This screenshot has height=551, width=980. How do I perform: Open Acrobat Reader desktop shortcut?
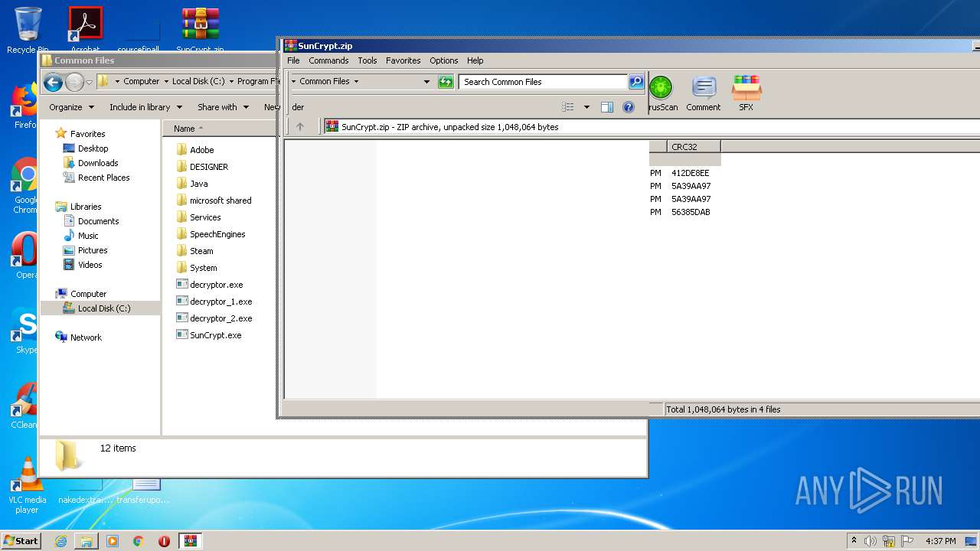click(85, 31)
